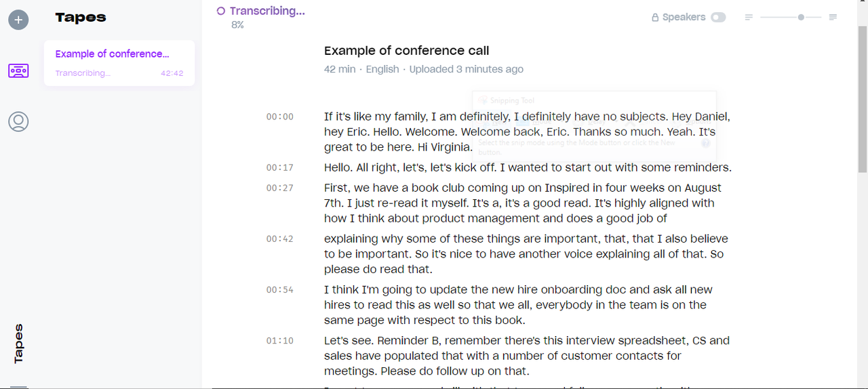Click the short-paragraph icon left of slider
Viewport: 868px width, 389px height.
[749, 18]
